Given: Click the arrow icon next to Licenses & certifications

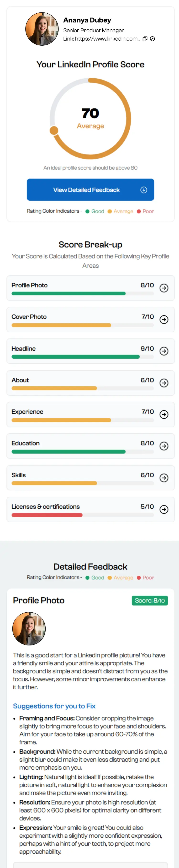Looking at the screenshot, I should (164, 509).
